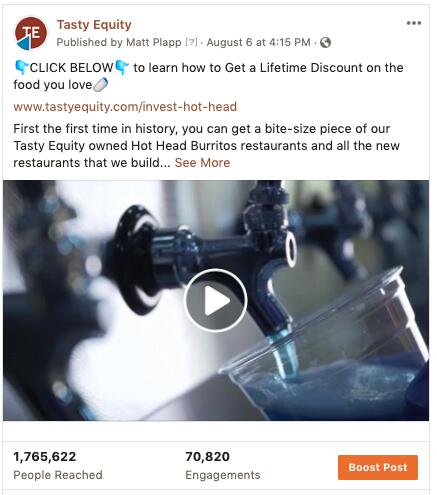Click the CLICK BELOW headline text
Image resolution: width=437 pixels, height=495 pixels.
coord(71,68)
